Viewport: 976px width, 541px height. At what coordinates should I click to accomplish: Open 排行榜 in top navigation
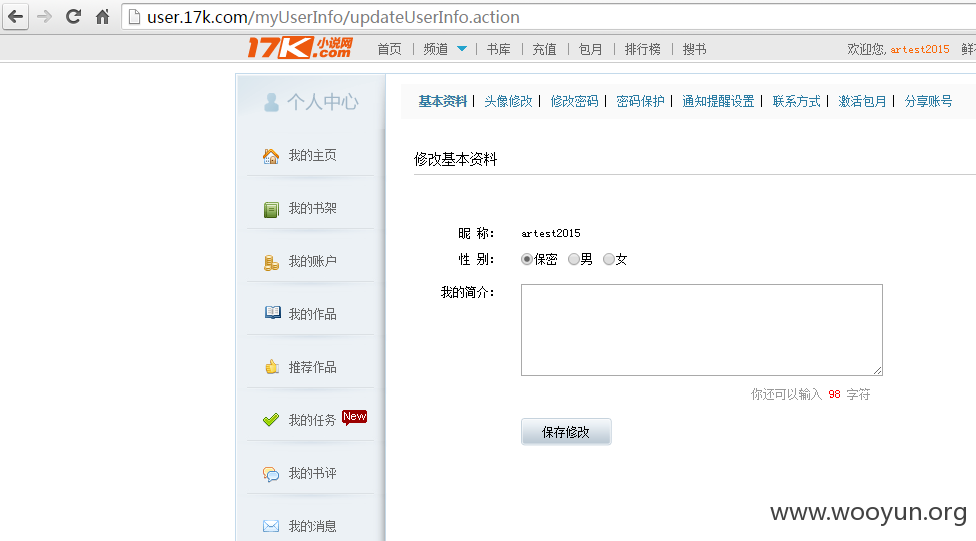point(643,49)
